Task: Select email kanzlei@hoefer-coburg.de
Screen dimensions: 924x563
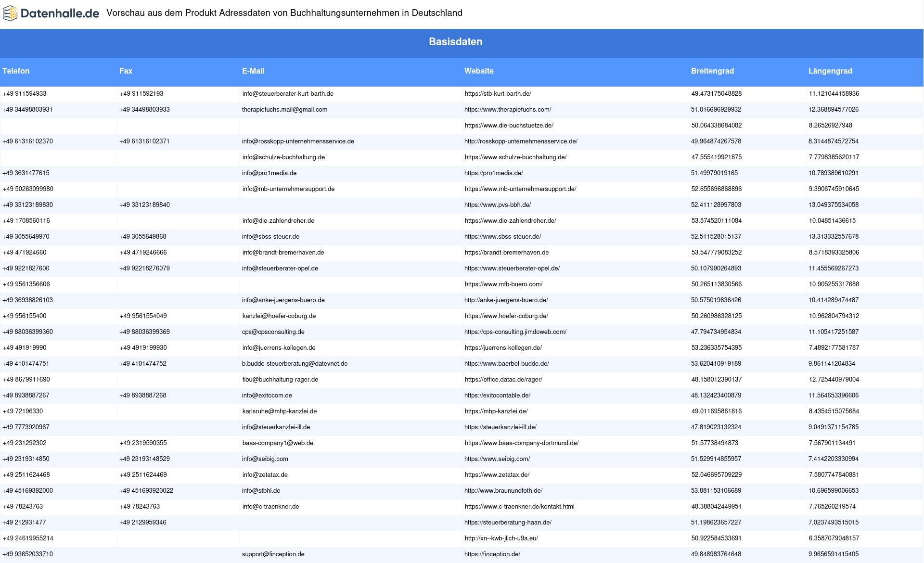Action: coord(279,316)
